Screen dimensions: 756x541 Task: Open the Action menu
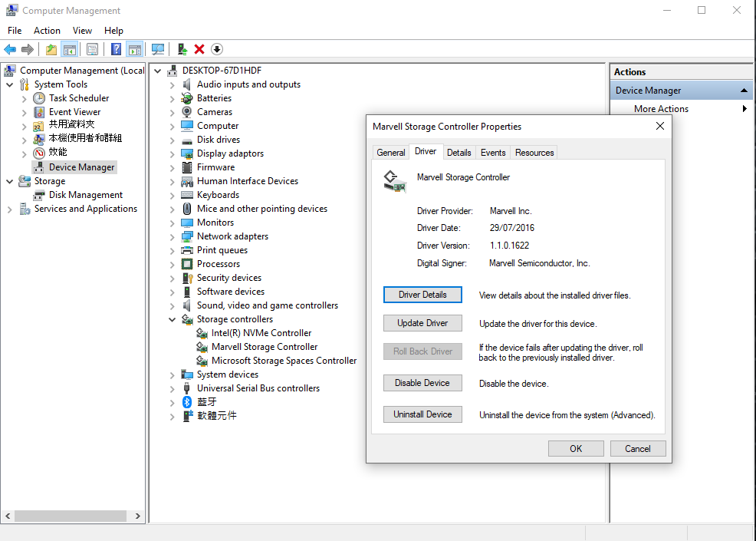tap(47, 31)
